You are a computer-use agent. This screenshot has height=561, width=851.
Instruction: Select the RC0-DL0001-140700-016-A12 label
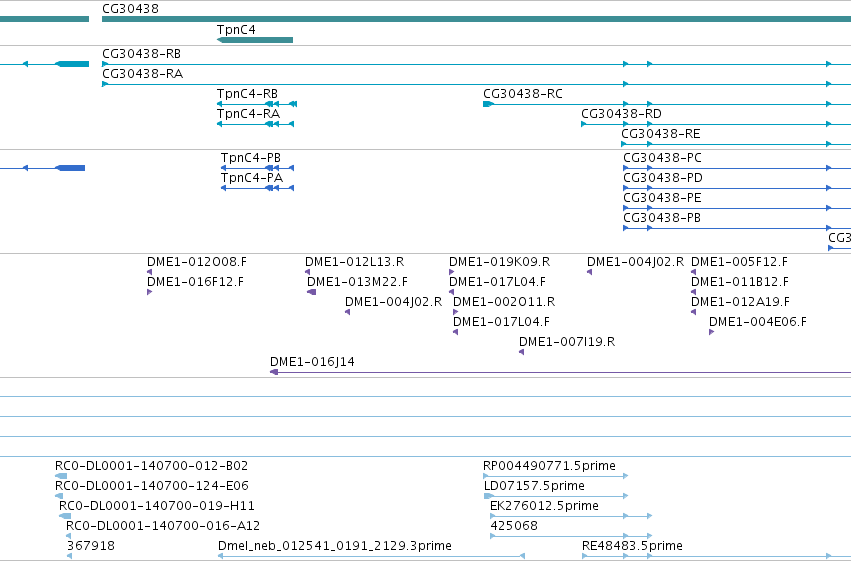point(163,526)
